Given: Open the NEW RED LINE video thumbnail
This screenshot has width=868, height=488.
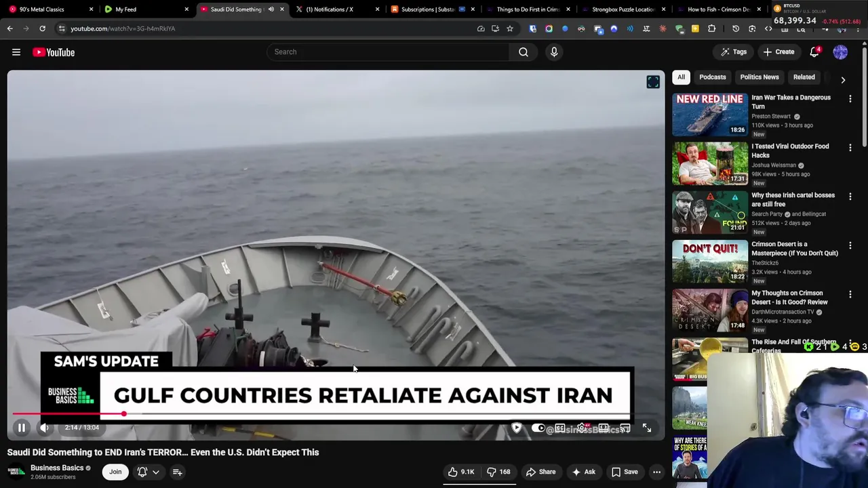Looking at the screenshot, I should point(710,115).
